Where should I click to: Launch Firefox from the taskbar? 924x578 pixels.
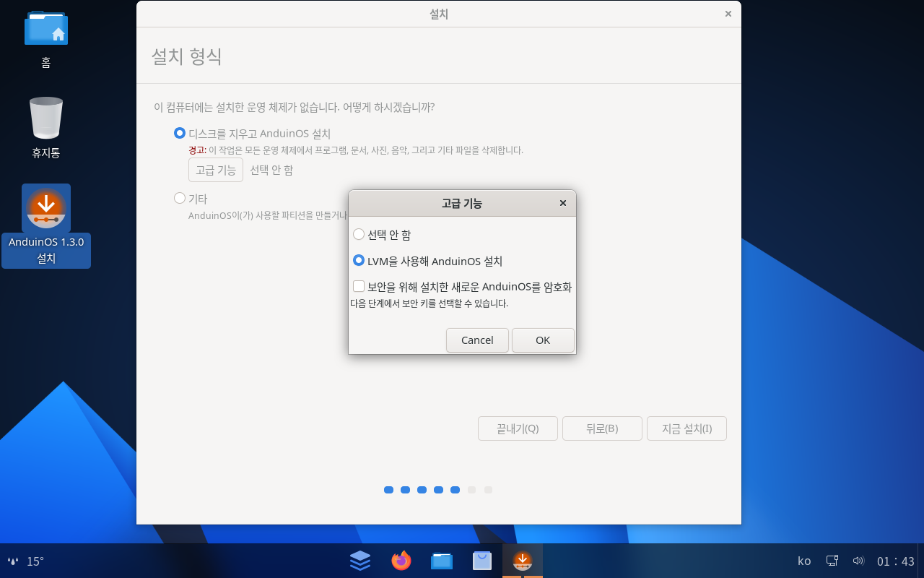(401, 561)
